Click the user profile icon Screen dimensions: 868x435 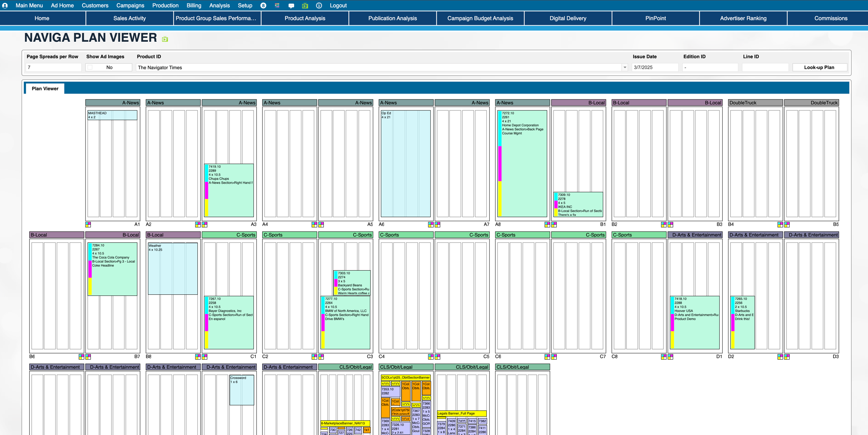point(5,6)
